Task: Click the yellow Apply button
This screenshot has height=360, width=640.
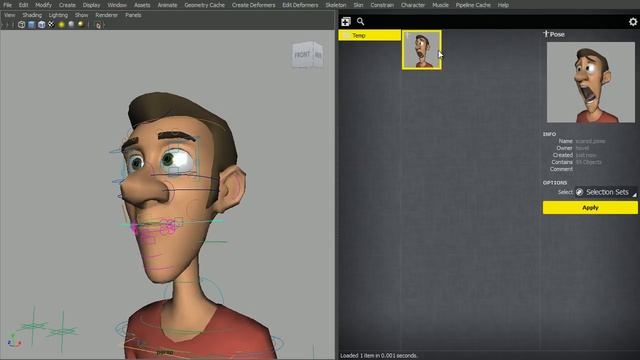Action: [590, 207]
